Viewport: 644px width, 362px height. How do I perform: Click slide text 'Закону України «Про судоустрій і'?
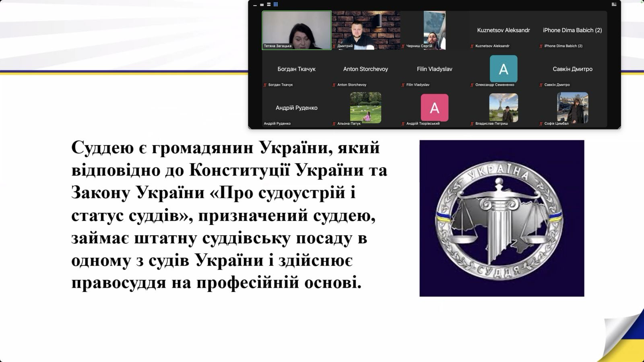(x=213, y=193)
